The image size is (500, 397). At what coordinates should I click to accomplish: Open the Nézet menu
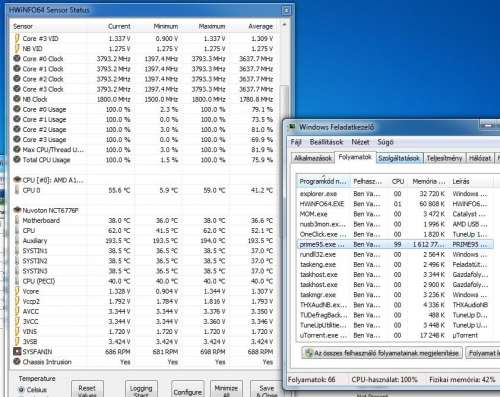[360, 142]
